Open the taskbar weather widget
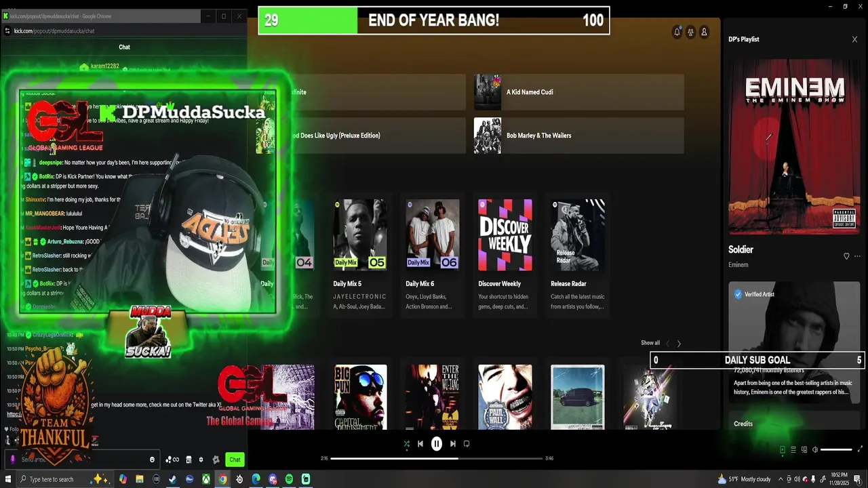This screenshot has width=868, height=488. point(744,479)
